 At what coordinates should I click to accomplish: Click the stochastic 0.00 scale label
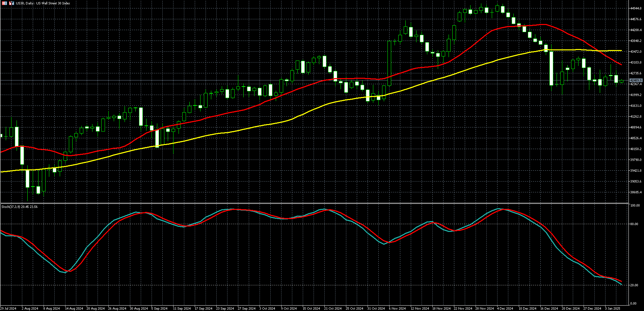tap(633, 304)
